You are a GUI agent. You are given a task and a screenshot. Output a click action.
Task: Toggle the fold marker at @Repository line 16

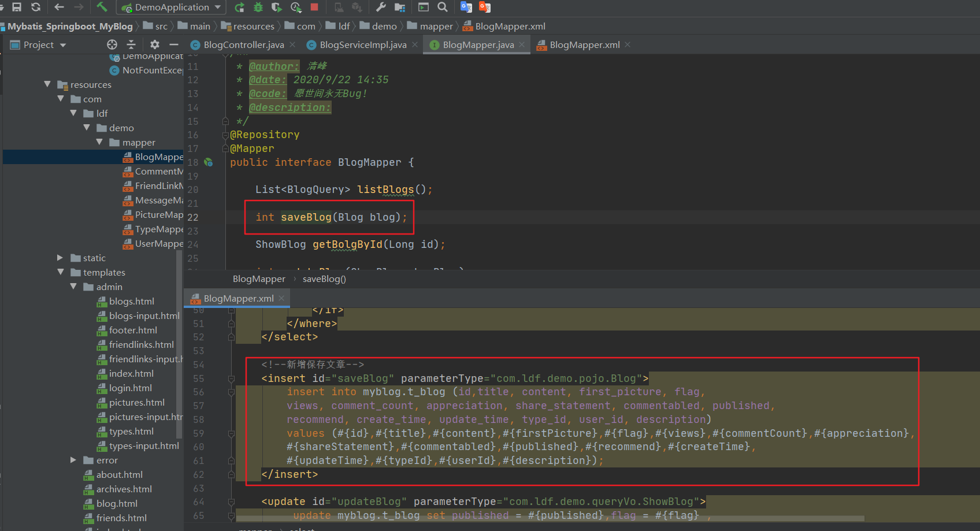[x=225, y=135]
